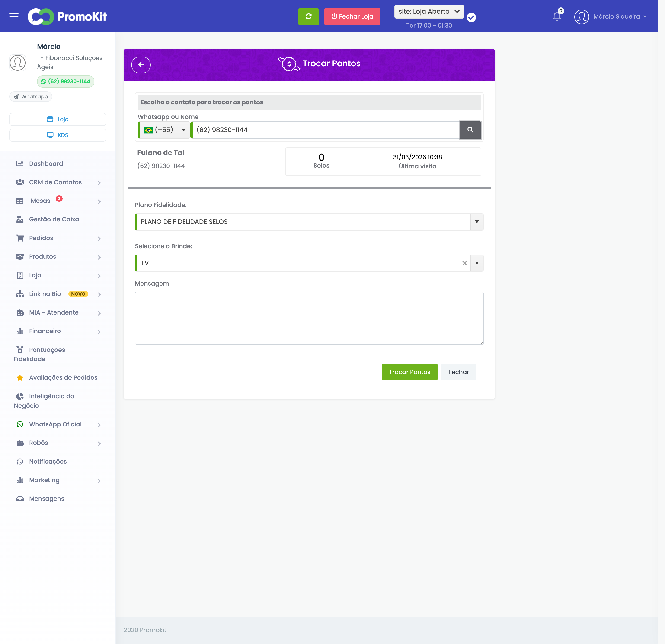
Task: Open CRM de Contatos menu
Action: (55, 182)
